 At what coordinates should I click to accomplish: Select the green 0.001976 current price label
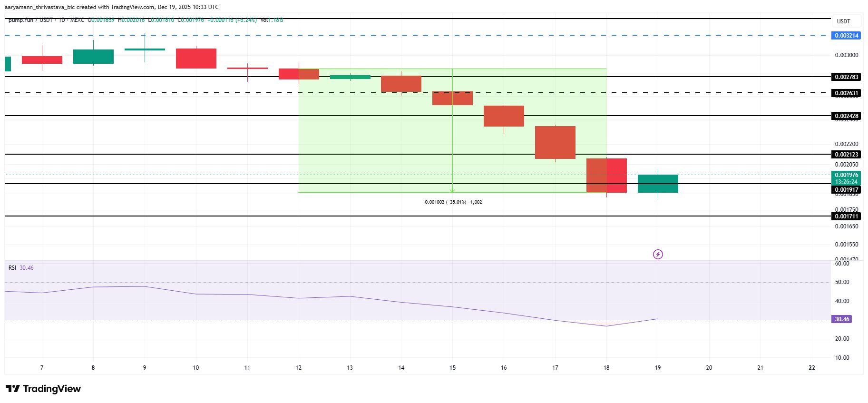coord(847,175)
